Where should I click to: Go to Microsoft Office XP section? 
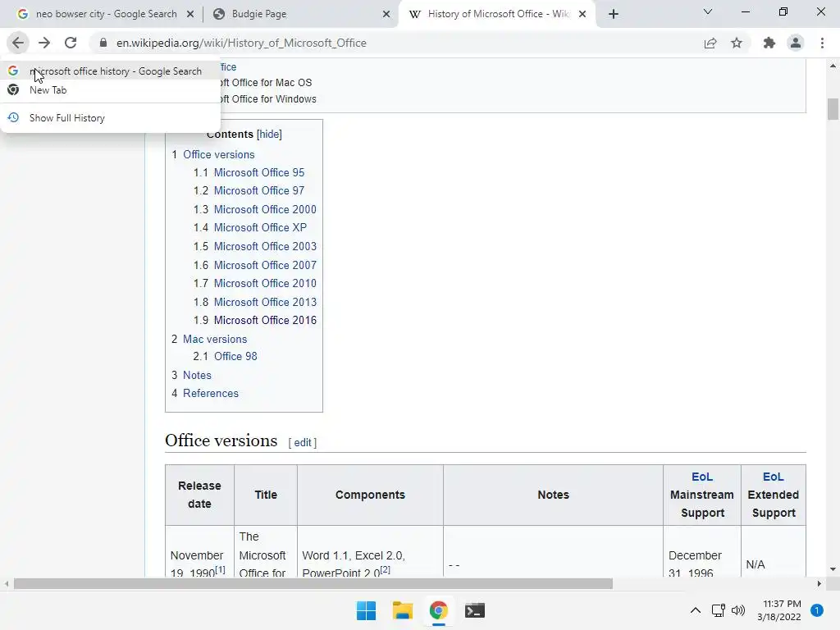click(260, 228)
